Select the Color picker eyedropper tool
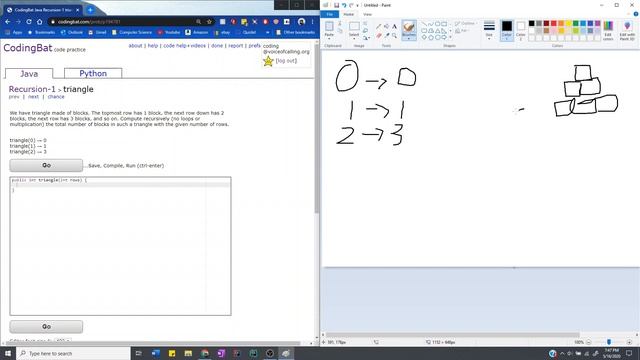Image resolution: width=640 pixels, height=360 pixels. pos(387,36)
